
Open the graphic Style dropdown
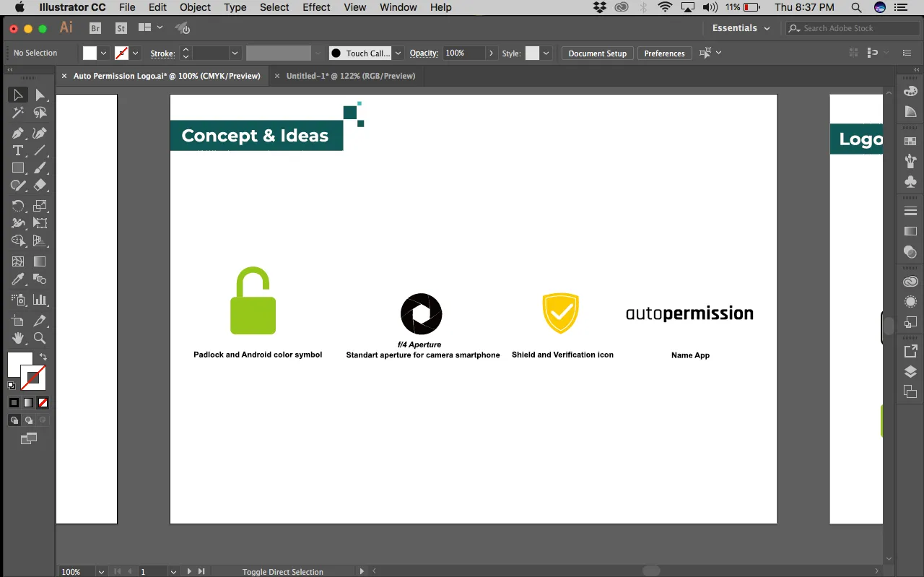pyautogui.click(x=546, y=53)
